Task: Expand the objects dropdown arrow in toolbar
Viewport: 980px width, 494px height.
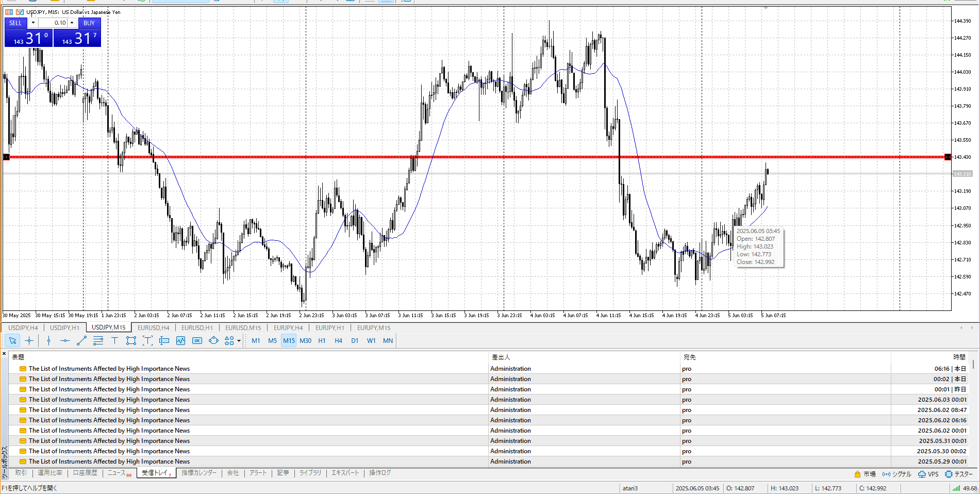Action: 239,341
